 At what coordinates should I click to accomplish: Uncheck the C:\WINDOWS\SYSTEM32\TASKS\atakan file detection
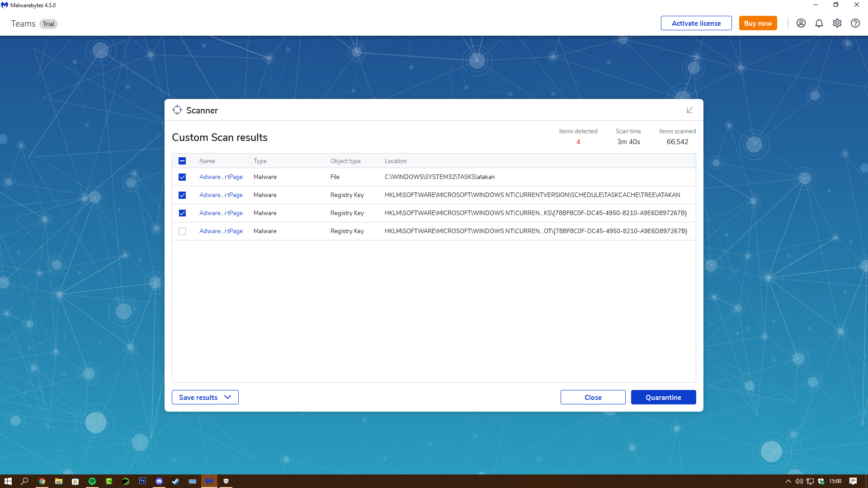pyautogui.click(x=182, y=177)
